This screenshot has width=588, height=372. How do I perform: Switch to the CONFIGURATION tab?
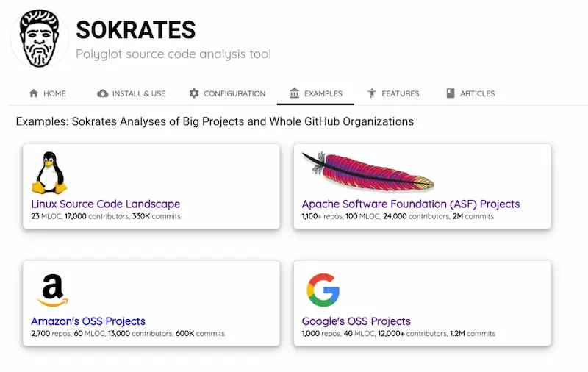[227, 93]
